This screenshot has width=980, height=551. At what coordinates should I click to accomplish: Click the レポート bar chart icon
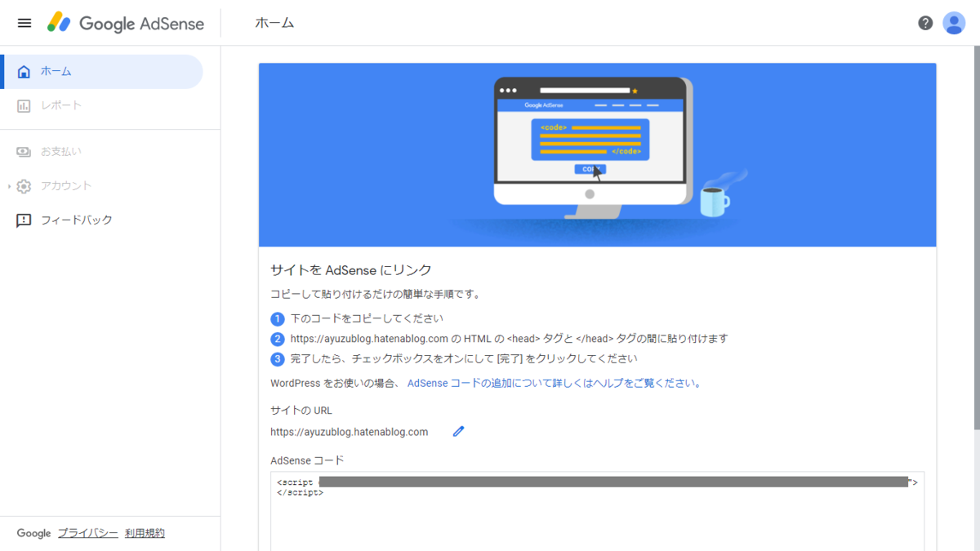pos(24,106)
